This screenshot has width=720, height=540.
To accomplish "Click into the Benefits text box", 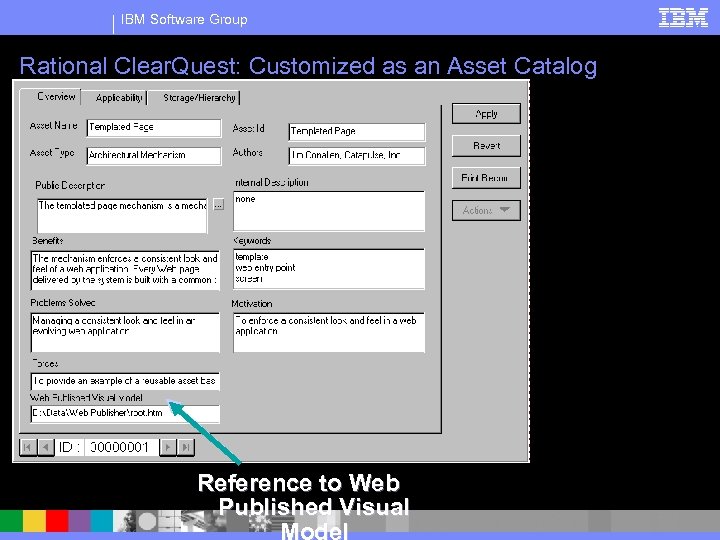I will 125,270.
